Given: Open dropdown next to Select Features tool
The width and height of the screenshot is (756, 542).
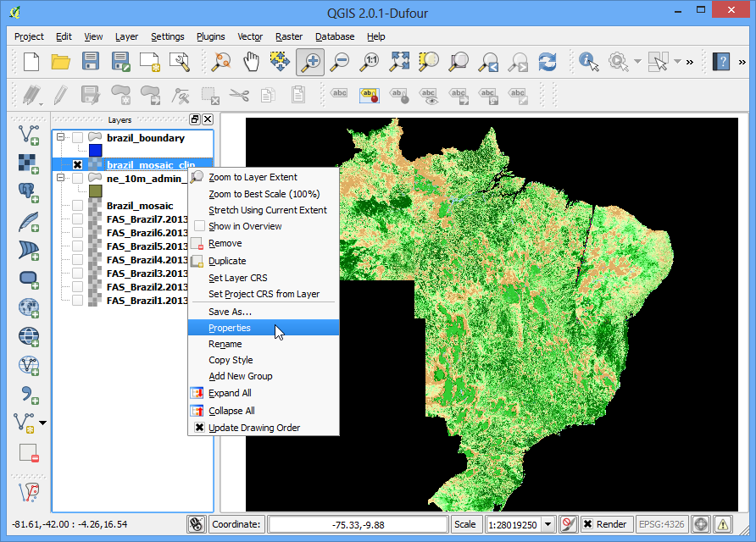Looking at the screenshot, I should [677, 62].
